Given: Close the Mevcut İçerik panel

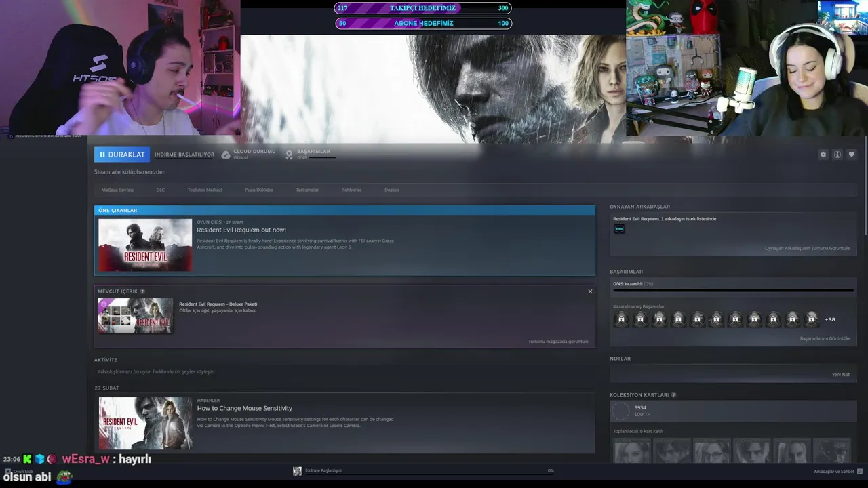Looking at the screenshot, I should click(590, 291).
